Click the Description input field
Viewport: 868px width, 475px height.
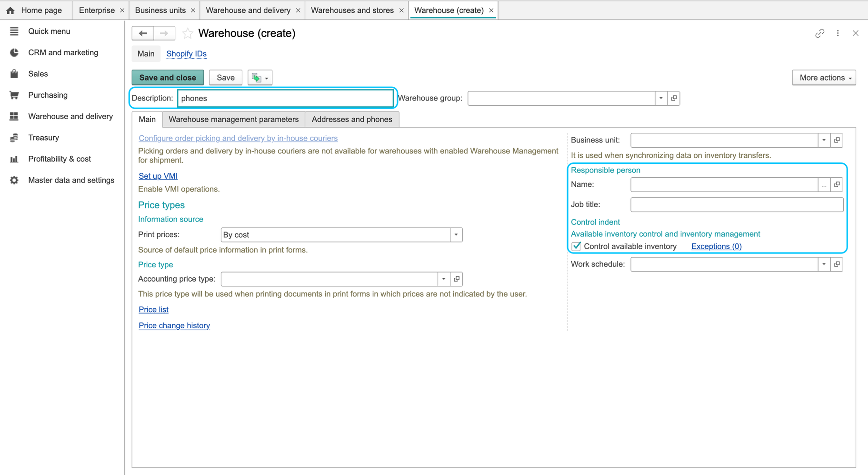pos(285,98)
